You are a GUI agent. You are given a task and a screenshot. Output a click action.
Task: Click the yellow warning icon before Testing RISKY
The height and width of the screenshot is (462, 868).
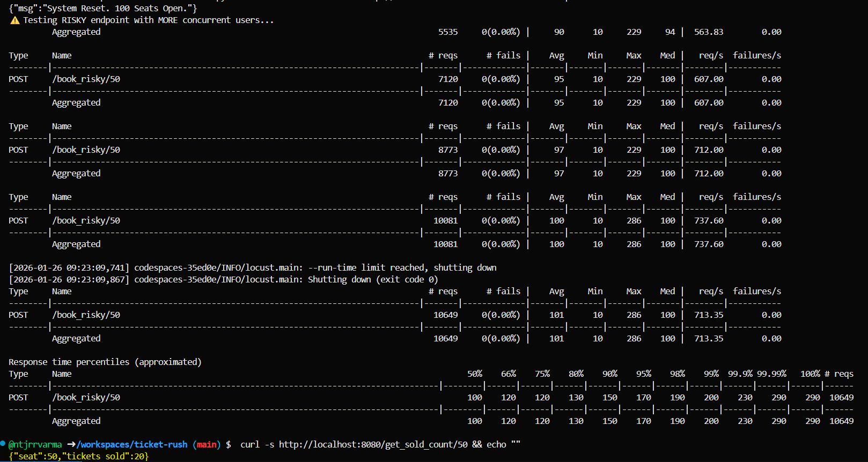(14, 20)
